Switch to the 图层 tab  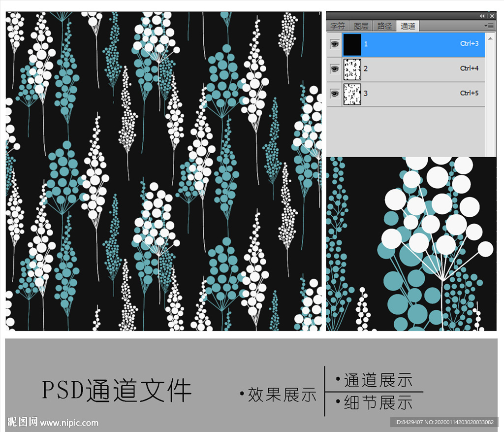pos(361,26)
